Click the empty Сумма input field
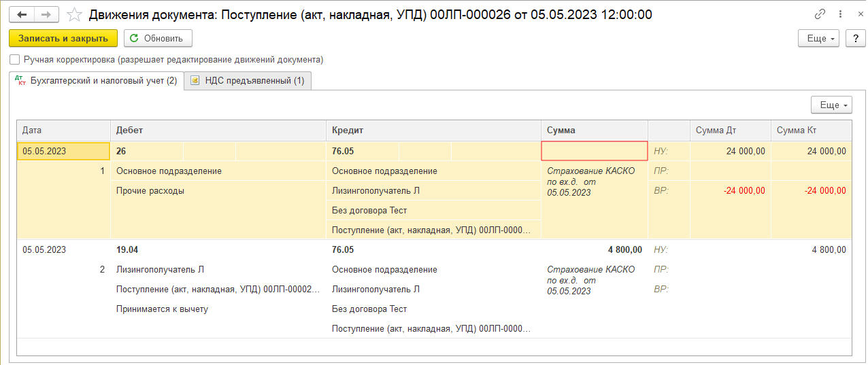This screenshot has width=868, height=365. 595,151
